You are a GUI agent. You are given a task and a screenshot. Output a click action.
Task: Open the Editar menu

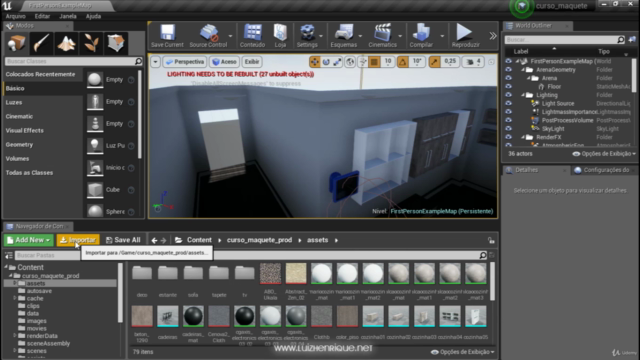[x=42, y=16]
